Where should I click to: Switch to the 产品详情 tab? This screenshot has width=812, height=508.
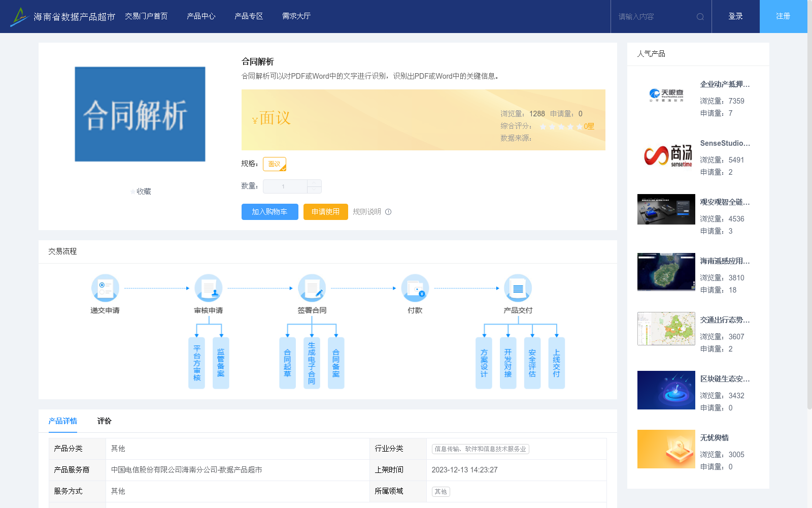(x=63, y=421)
